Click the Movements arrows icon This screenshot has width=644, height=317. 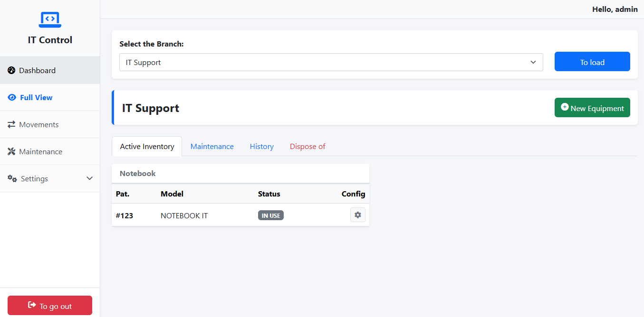coord(11,125)
